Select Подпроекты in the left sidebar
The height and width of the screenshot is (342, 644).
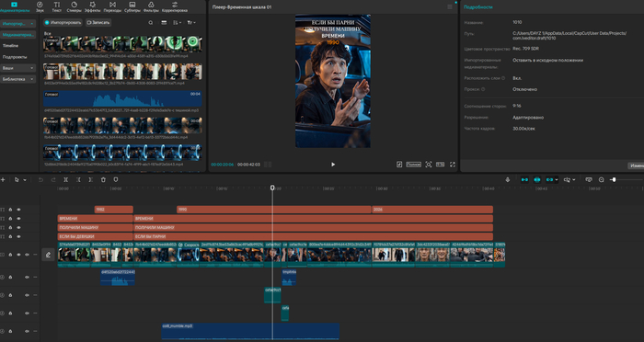(x=15, y=57)
